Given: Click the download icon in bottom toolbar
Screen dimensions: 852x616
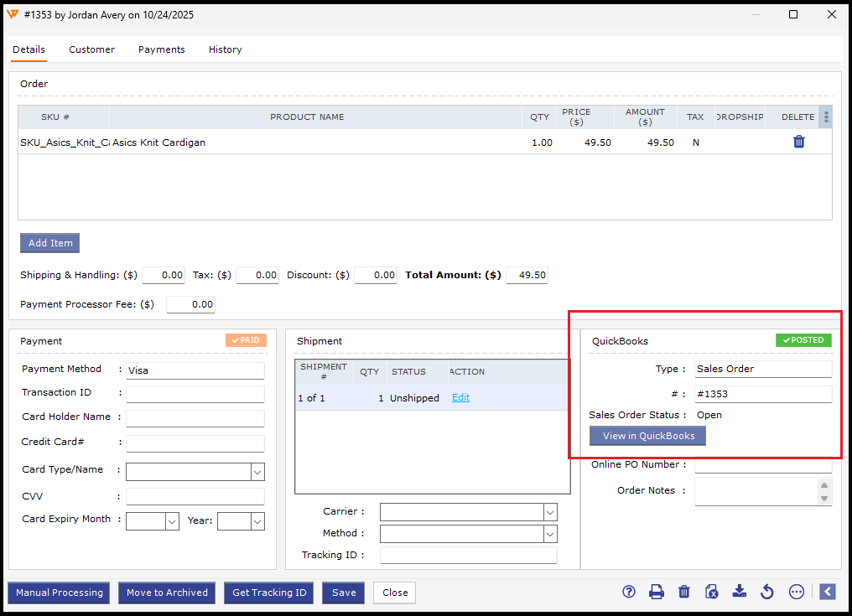Looking at the screenshot, I should [x=739, y=592].
